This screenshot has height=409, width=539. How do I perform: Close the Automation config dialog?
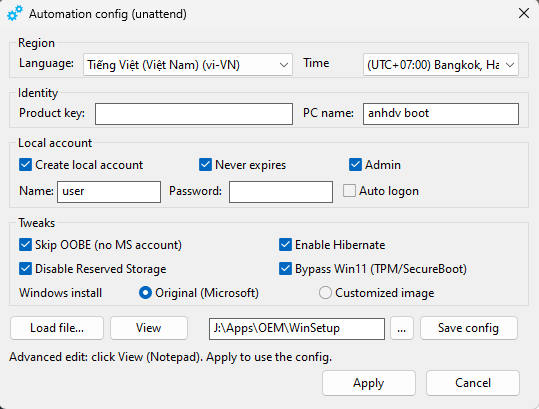click(524, 13)
